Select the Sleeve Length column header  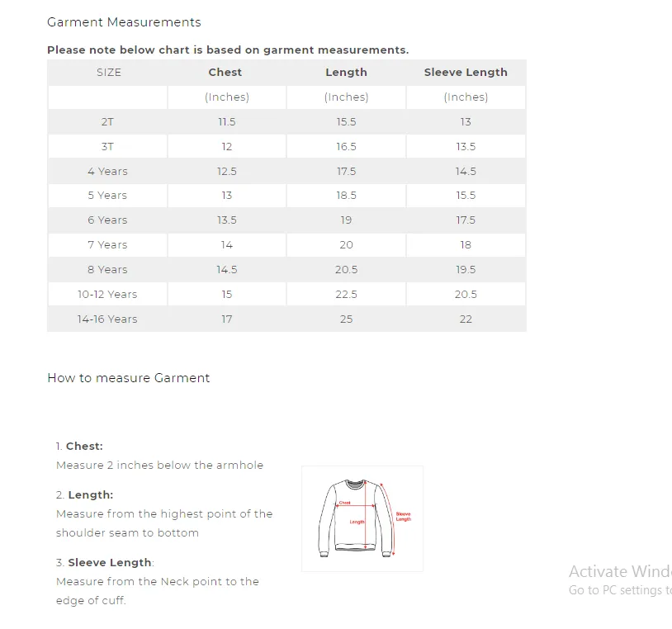[466, 73]
